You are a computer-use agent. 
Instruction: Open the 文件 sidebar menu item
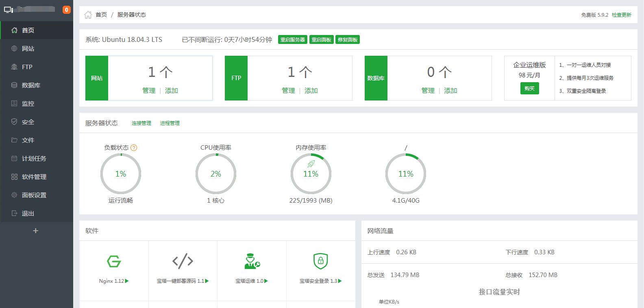(x=37, y=140)
